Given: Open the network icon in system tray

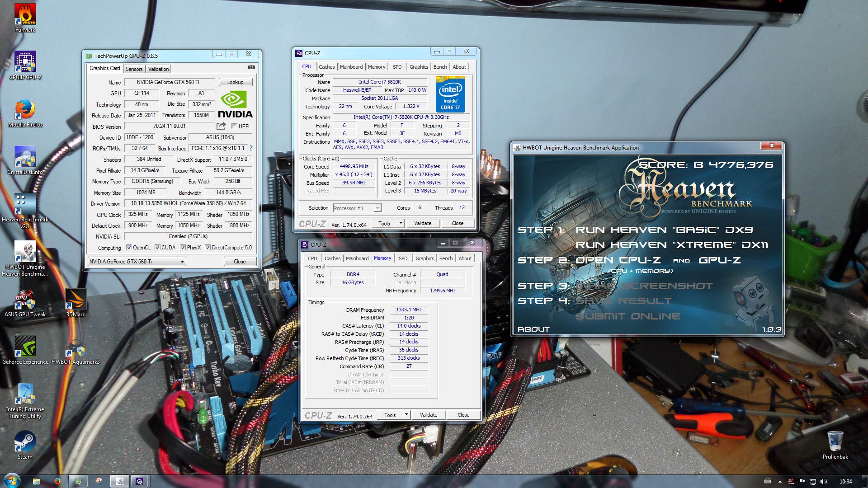Looking at the screenshot, I should click(812, 482).
